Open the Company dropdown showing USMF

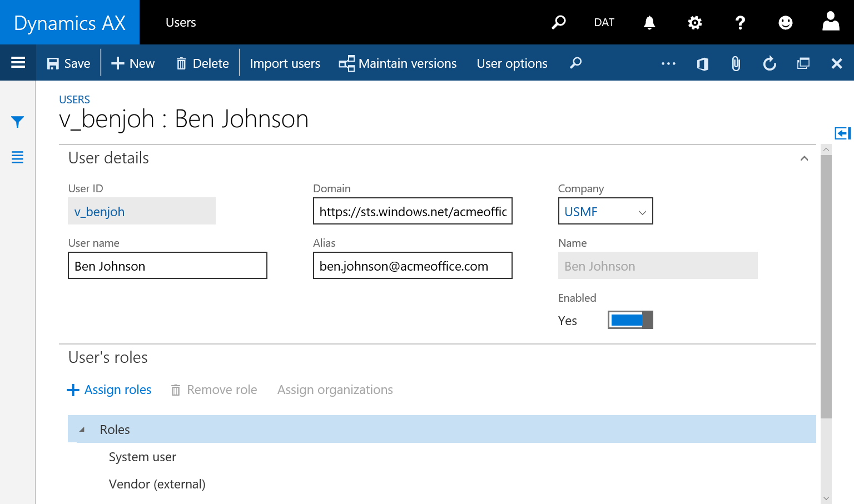pyautogui.click(x=605, y=211)
